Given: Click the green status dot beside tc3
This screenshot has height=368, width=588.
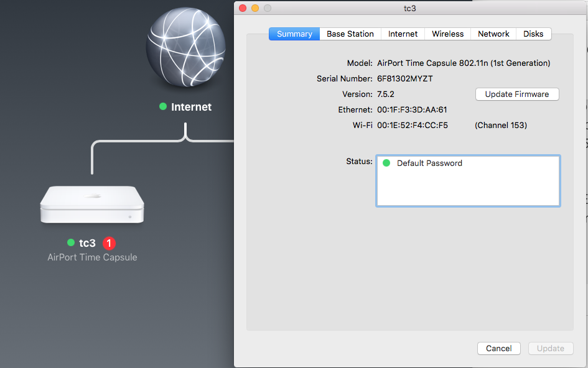Looking at the screenshot, I should [x=71, y=242].
